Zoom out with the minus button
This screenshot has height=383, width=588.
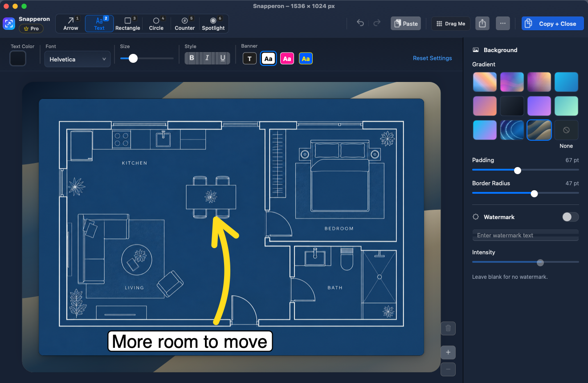[x=448, y=369]
